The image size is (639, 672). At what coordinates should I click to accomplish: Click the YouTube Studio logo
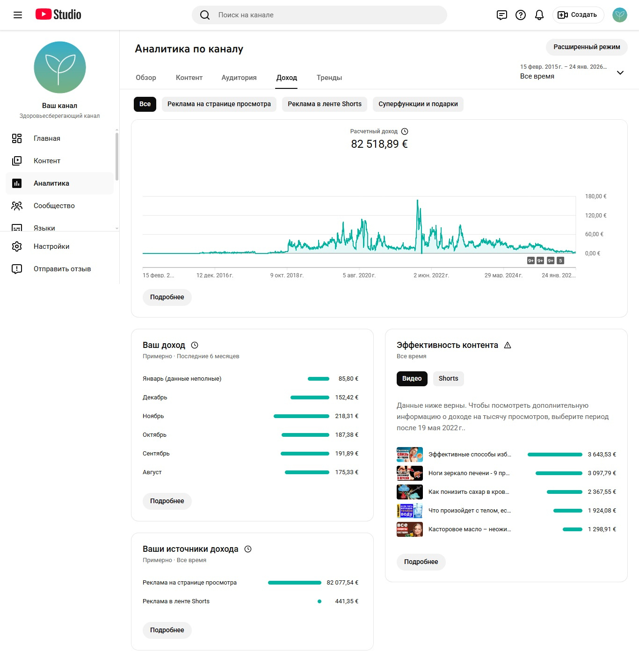58,14
